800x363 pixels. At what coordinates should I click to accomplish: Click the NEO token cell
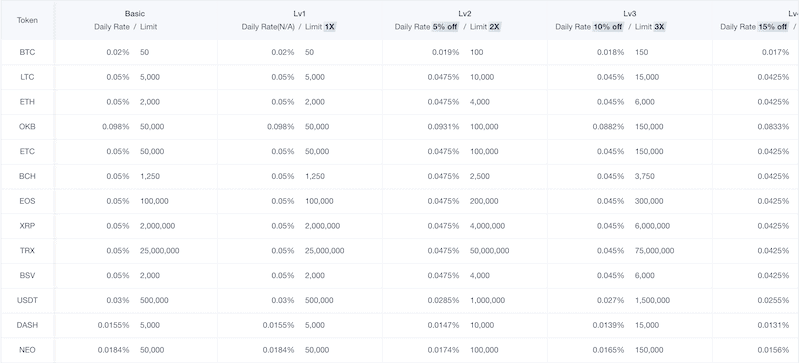pyautogui.click(x=27, y=350)
